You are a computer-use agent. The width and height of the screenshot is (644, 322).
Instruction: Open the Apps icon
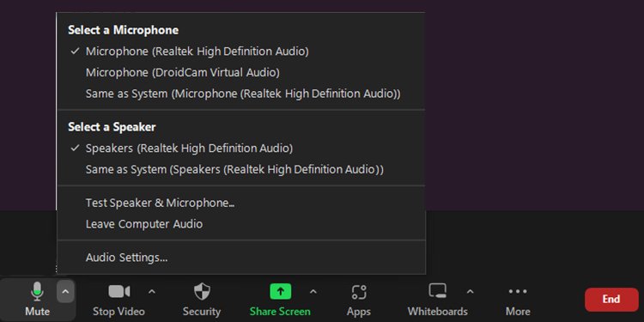pos(359,292)
